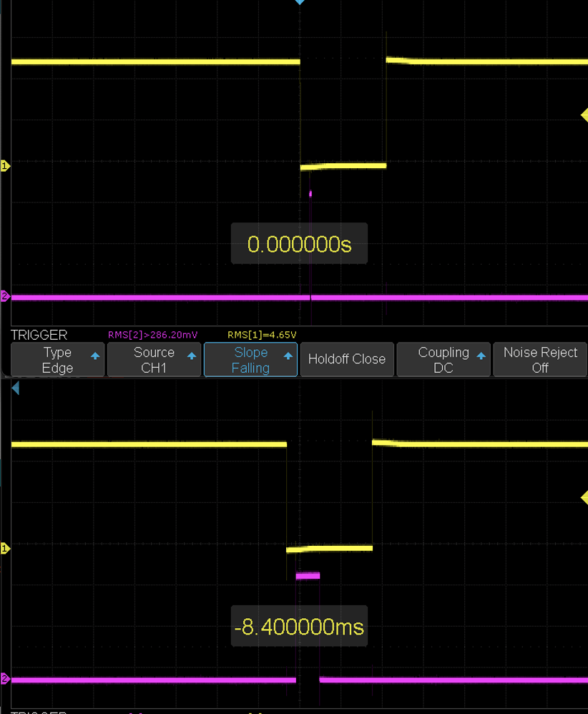Toggle Noise Reject from Off
588x714 pixels.
coord(540,358)
